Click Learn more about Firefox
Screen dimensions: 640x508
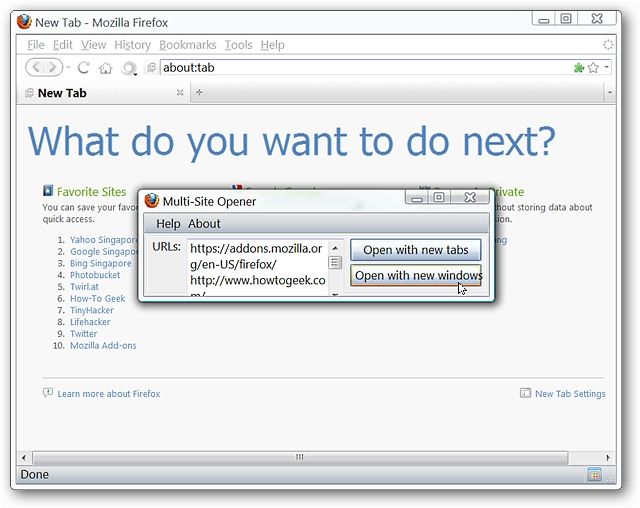(109, 394)
